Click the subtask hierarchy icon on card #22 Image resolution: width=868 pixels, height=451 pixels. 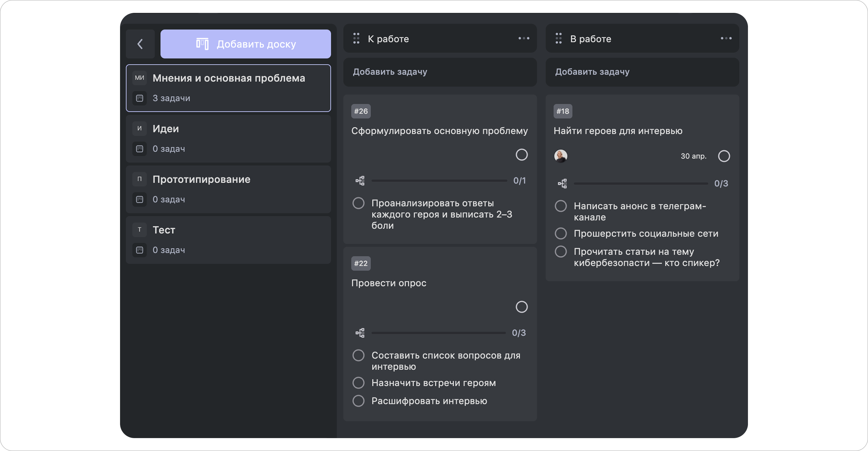360,333
